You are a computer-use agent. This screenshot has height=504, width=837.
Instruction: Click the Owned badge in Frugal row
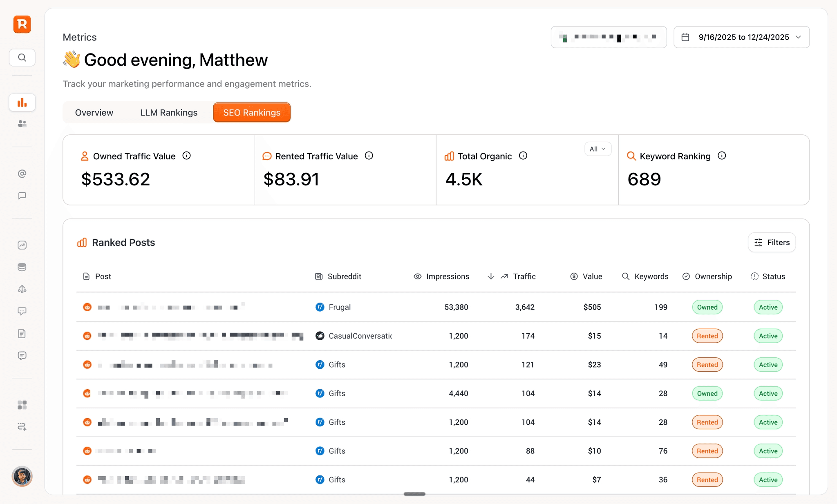tap(707, 307)
